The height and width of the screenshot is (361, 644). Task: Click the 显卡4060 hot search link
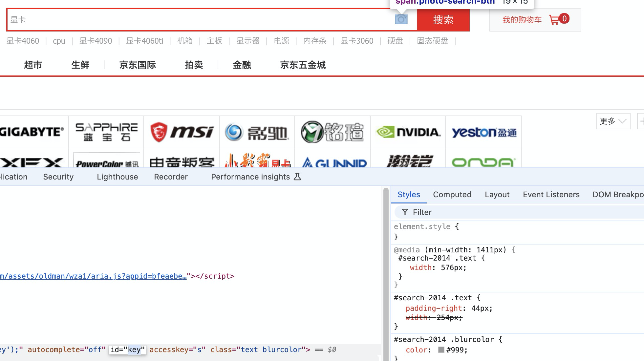coord(23,41)
